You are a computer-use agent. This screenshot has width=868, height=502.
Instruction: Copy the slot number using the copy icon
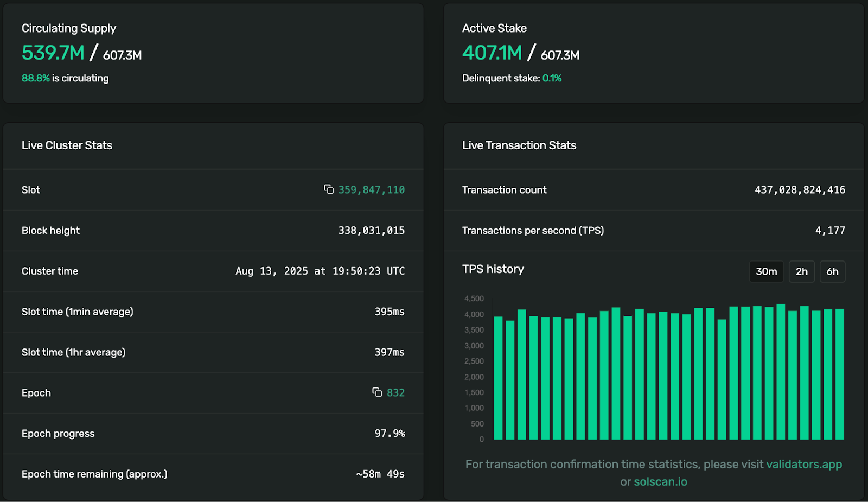(x=329, y=189)
